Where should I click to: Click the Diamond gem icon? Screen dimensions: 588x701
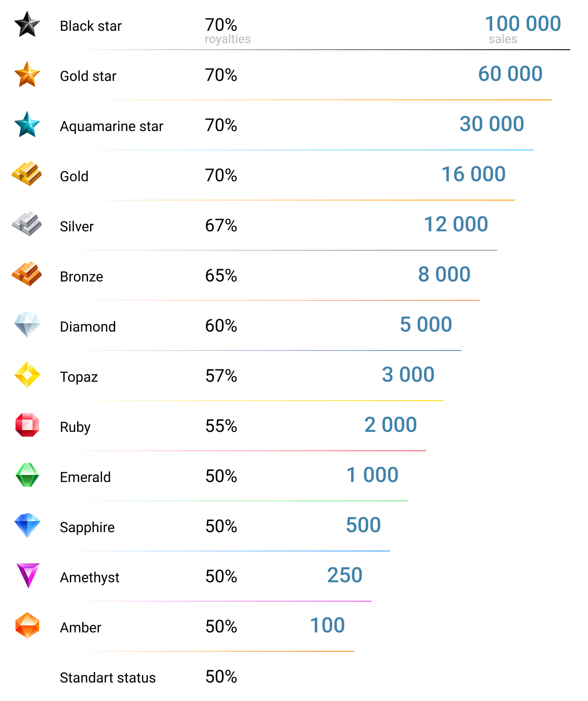click(27, 325)
